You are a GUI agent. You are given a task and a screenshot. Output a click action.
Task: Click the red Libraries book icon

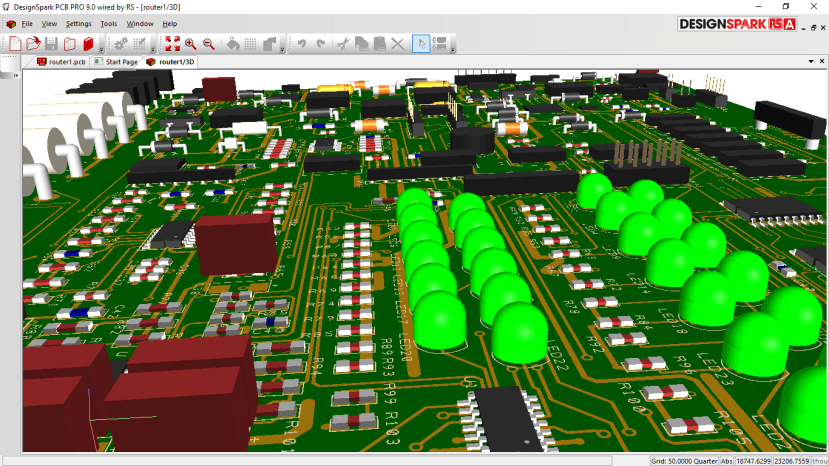(88, 44)
